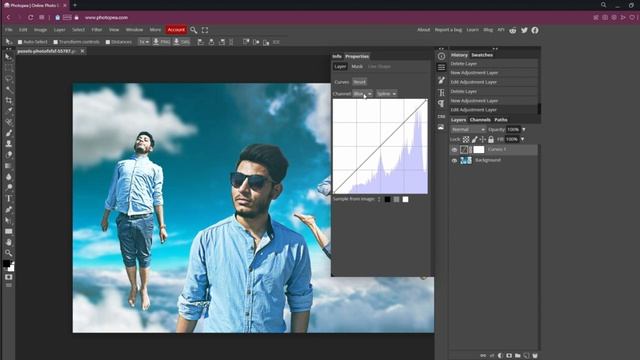Select the Spot Healing Brush tool

(9, 122)
